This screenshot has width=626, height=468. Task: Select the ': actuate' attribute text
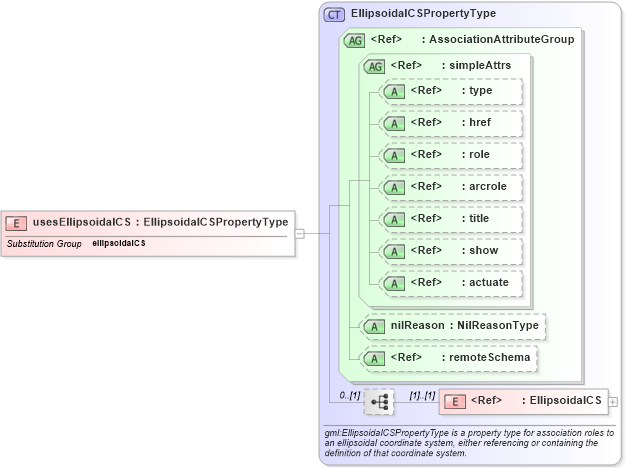click(485, 282)
